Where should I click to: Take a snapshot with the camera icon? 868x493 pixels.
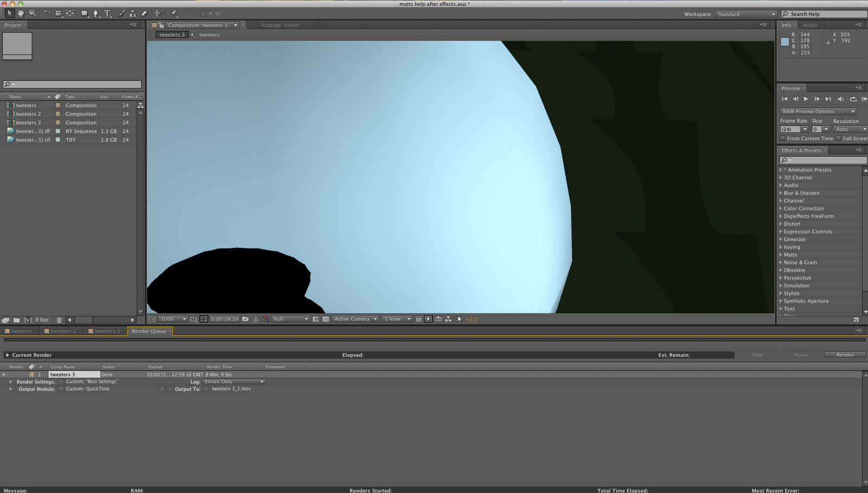click(245, 319)
